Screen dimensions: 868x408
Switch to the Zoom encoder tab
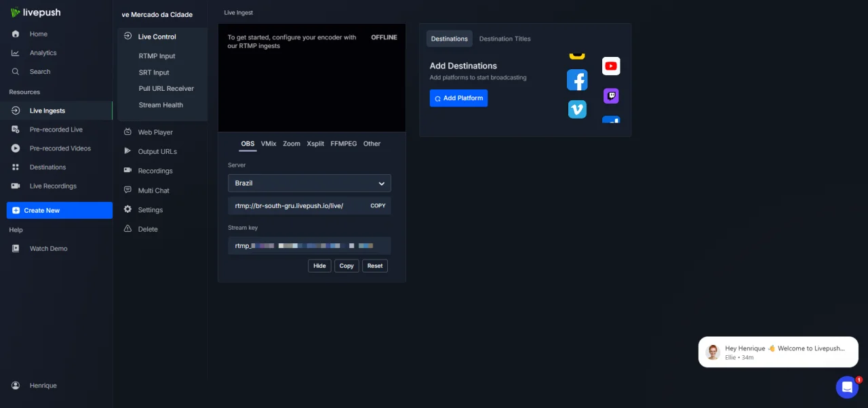click(x=292, y=144)
